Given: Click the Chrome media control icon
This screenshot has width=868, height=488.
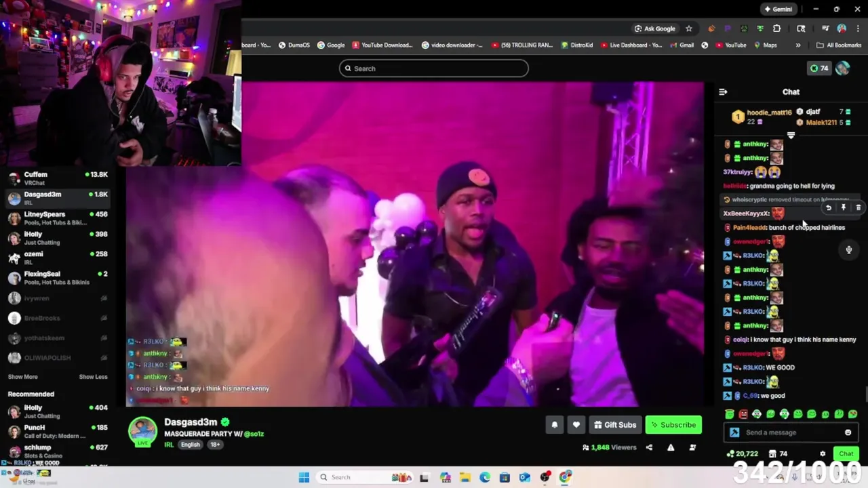Looking at the screenshot, I should [825, 28].
